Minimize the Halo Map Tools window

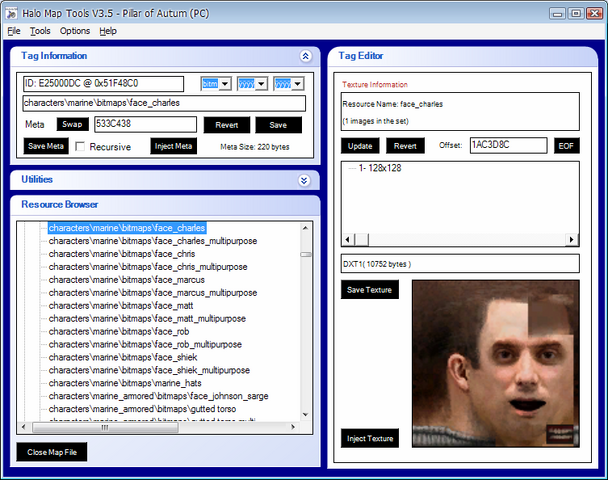tap(557, 14)
